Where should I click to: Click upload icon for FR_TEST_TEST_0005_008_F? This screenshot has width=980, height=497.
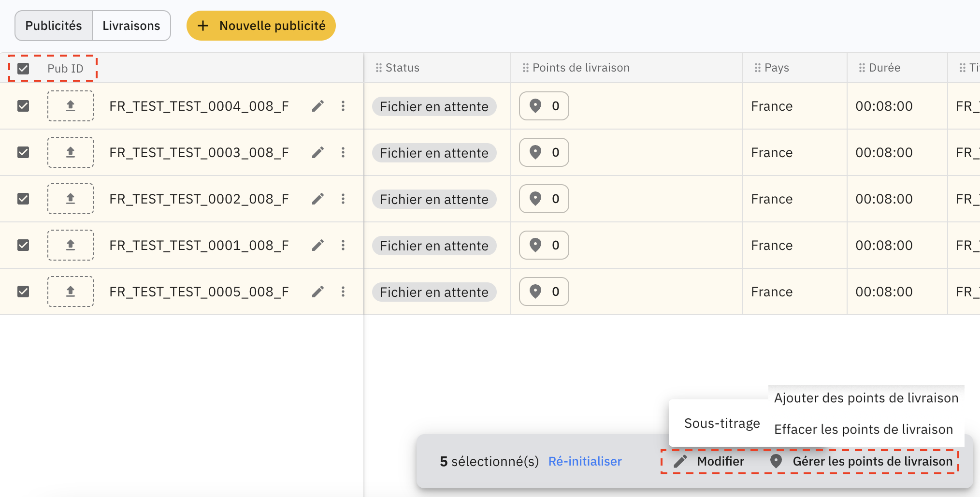71,292
